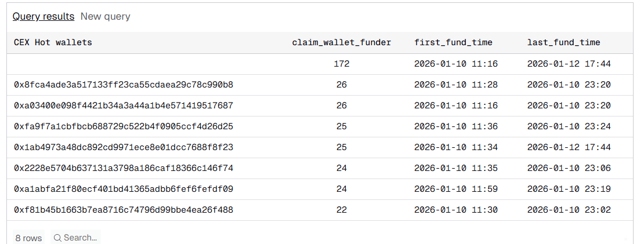Click first_fund_time cell 2026-01-10 11:59

pos(455,189)
